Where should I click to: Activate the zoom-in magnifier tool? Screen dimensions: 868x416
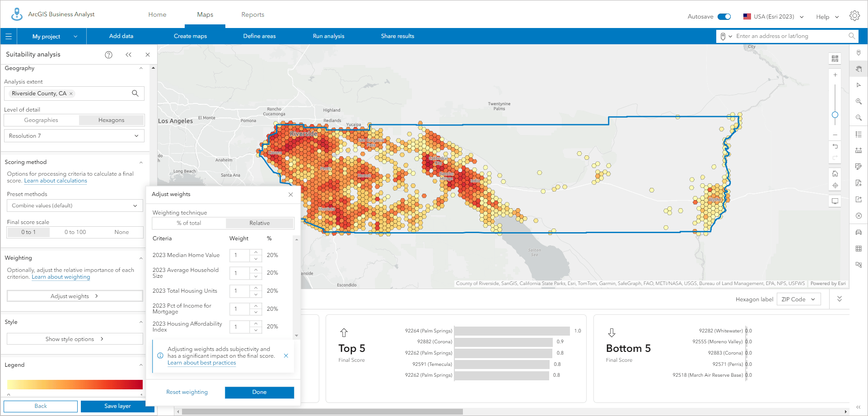coord(859,101)
